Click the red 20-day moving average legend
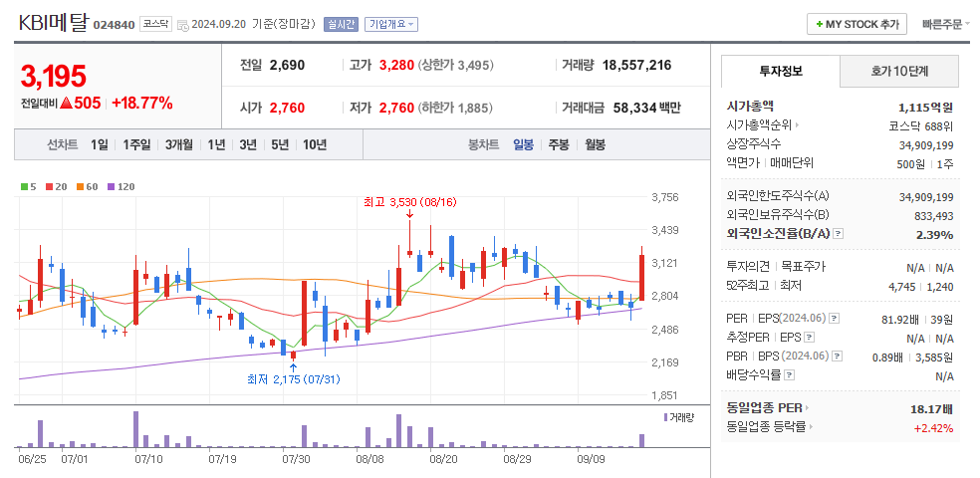The height and width of the screenshot is (478, 980). pyautogui.click(x=56, y=186)
